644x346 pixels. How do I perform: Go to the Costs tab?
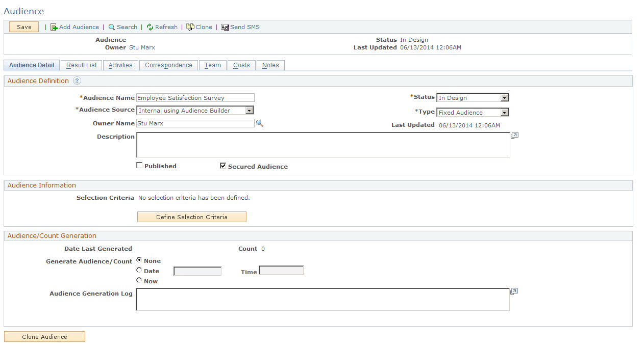tap(241, 65)
